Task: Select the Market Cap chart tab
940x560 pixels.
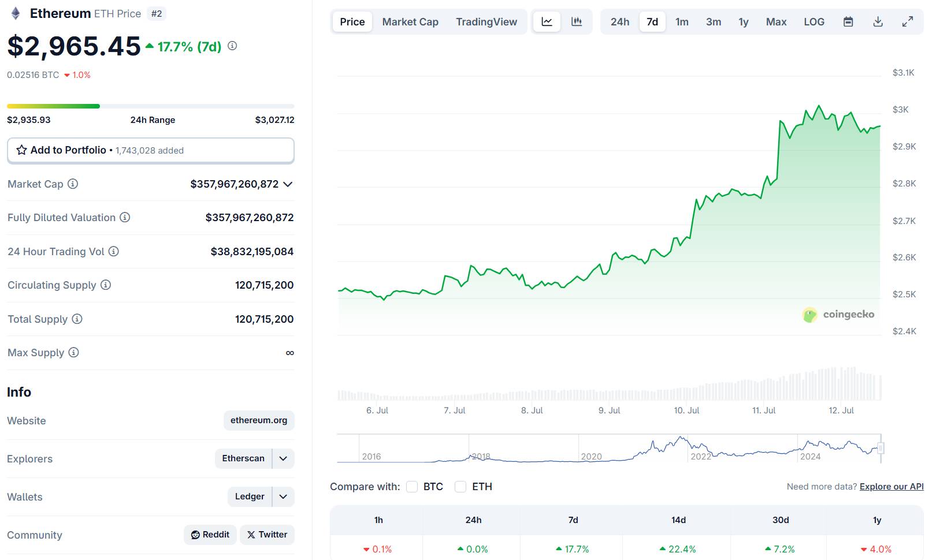Action: pyautogui.click(x=410, y=22)
